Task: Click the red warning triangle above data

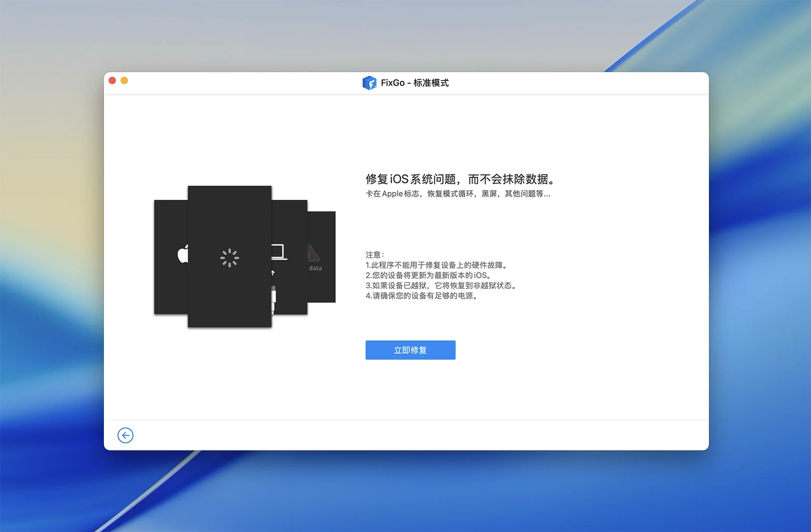Action: [x=313, y=252]
